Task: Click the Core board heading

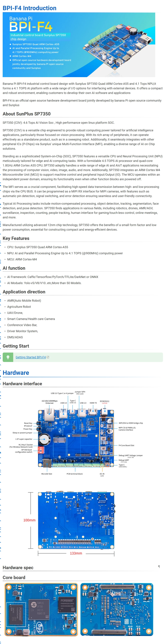Action: click(14, 577)
